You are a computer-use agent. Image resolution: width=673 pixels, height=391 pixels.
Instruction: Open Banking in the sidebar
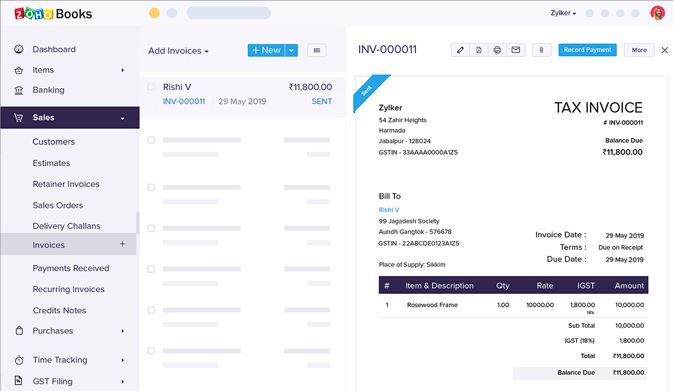pos(49,90)
